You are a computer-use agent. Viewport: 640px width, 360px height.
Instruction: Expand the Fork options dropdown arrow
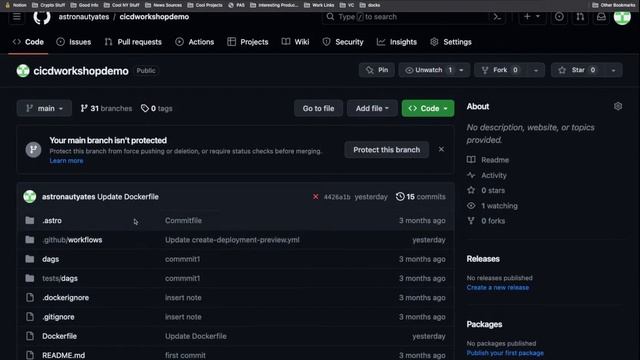(536, 70)
